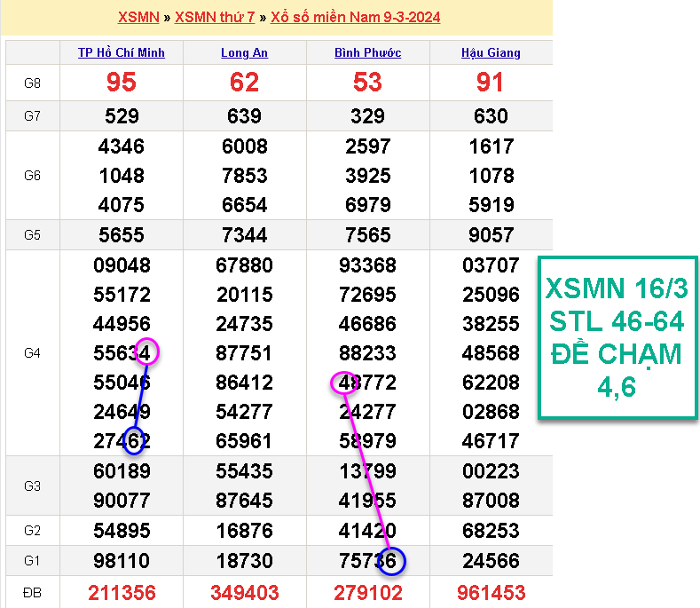
Task: Select the red G8 number 95
Action: pyautogui.click(x=122, y=83)
